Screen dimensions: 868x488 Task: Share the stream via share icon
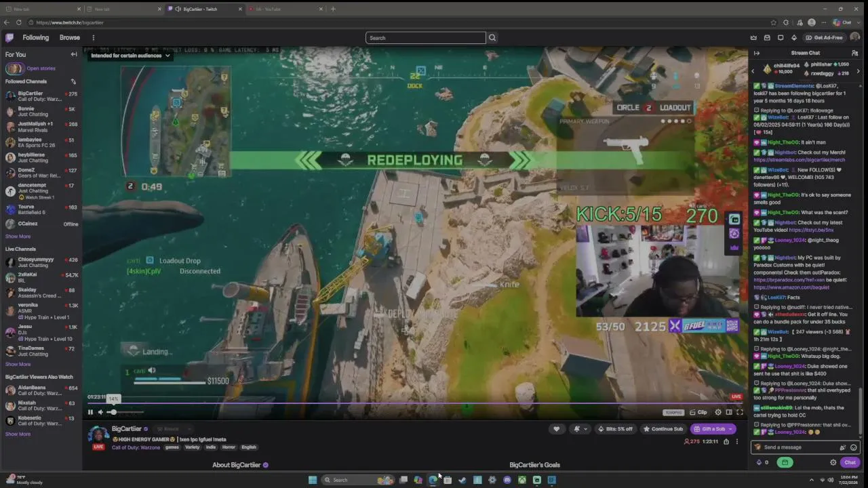[726, 442]
